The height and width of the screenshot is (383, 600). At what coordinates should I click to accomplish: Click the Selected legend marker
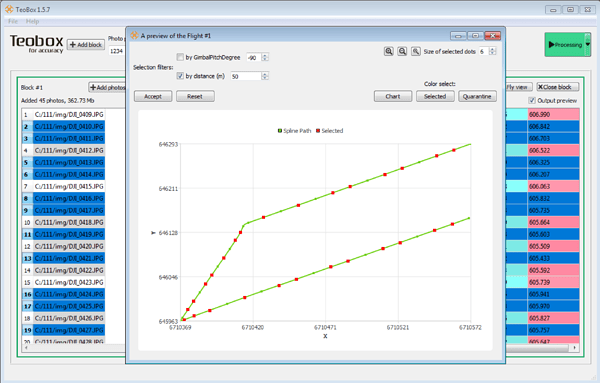pos(318,131)
